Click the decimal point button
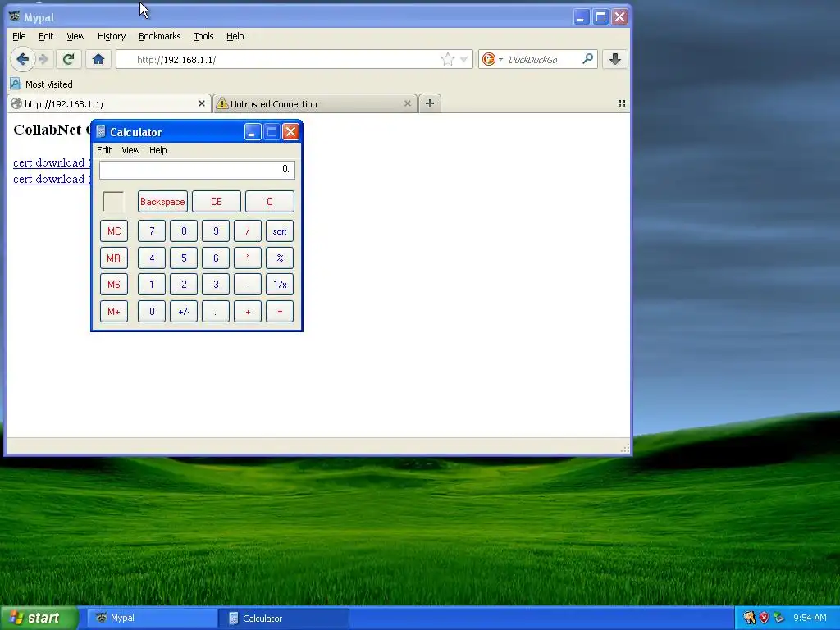Image resolution: width=840 pixels, height=630 pixels. point(216,311)
